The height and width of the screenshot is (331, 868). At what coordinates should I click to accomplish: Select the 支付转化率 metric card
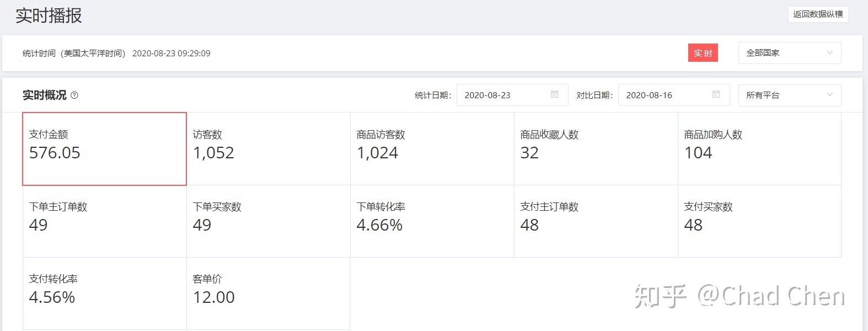coord(104,293)
